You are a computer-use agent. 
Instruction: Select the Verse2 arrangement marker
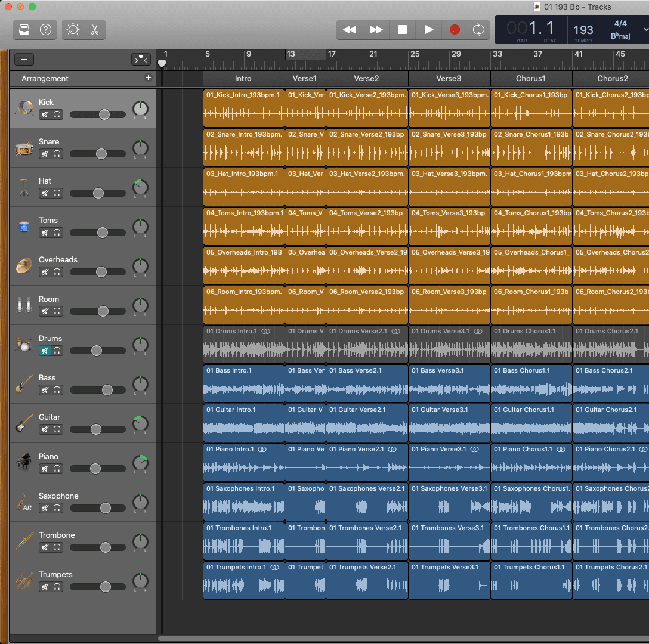point(366,78)
